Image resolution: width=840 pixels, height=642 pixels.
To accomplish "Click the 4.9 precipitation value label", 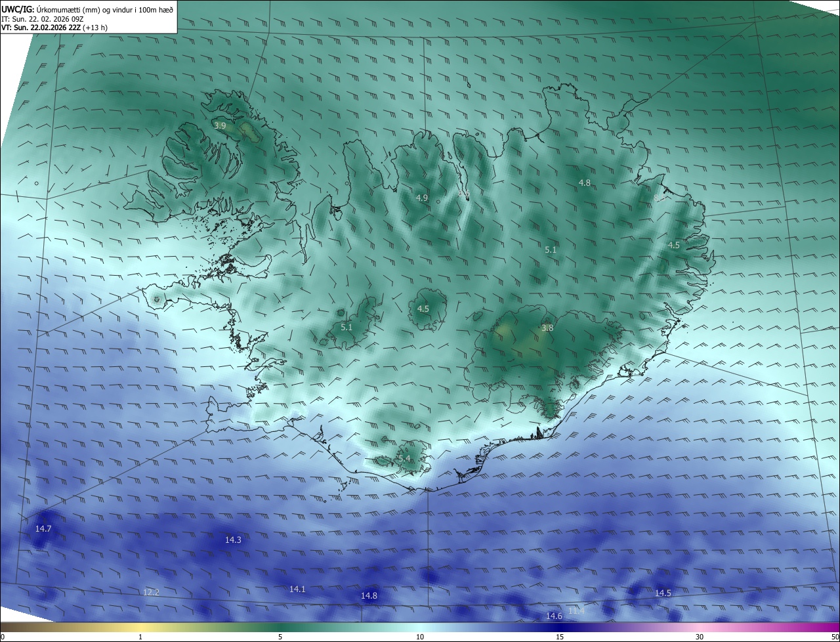I will [422, 198].
